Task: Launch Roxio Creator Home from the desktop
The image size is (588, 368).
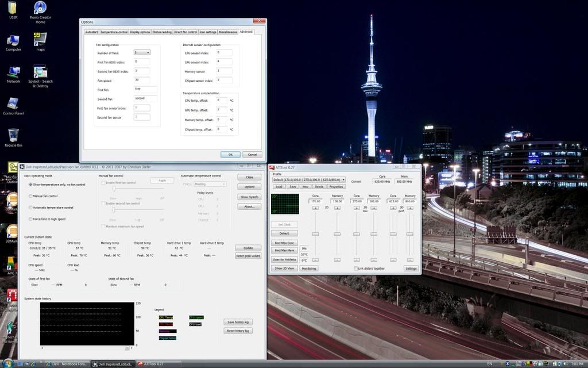Action: tap(40, 13)
